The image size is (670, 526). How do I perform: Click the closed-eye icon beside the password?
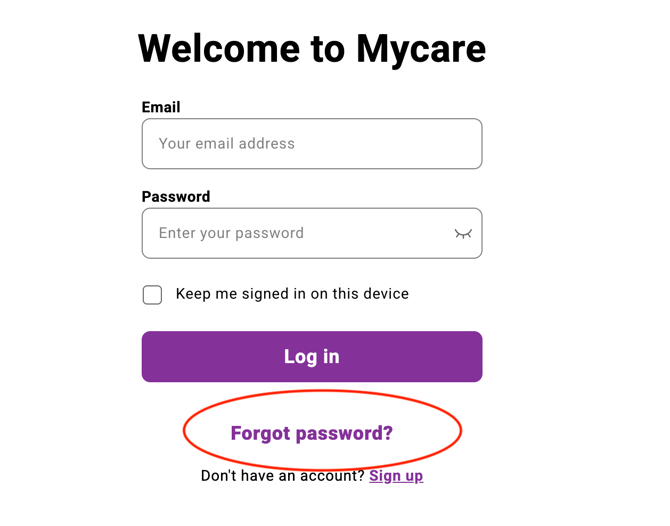[463, 234]
